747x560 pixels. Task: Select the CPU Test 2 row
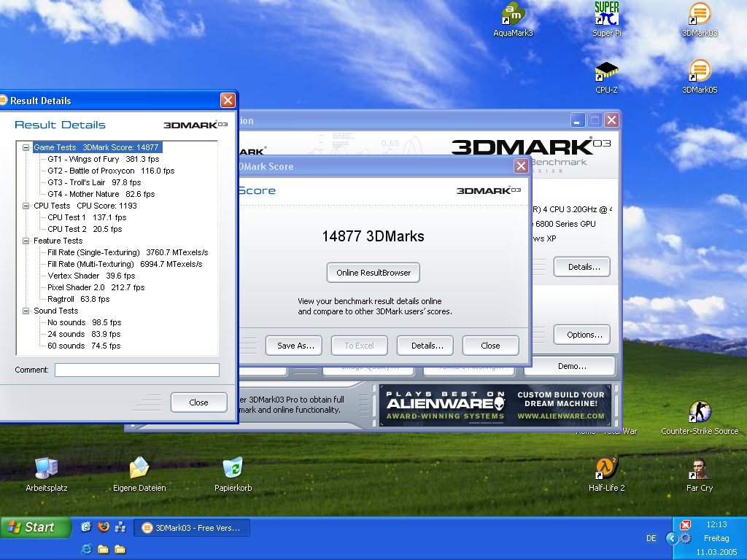point(85,229)
